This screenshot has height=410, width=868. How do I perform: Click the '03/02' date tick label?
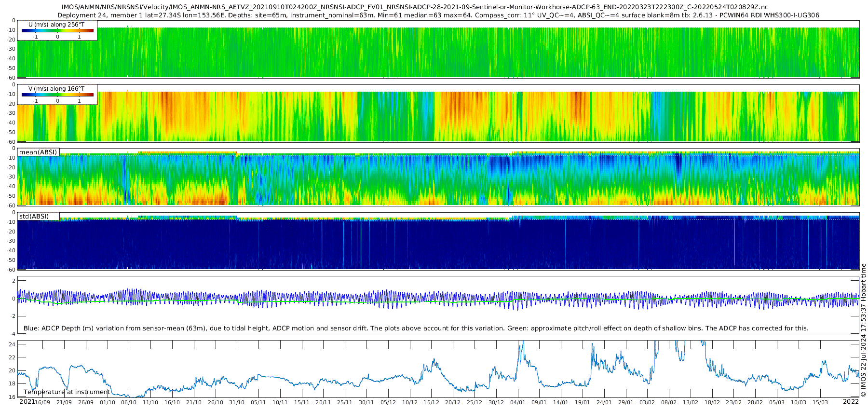coord(647,402)
